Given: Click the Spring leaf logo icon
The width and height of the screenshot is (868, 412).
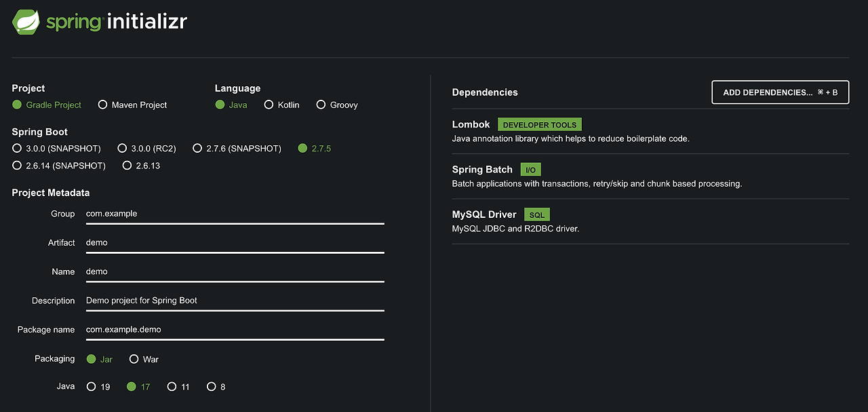Looking at the screenshot, I should pyautogui.click(x=26, y=22).
